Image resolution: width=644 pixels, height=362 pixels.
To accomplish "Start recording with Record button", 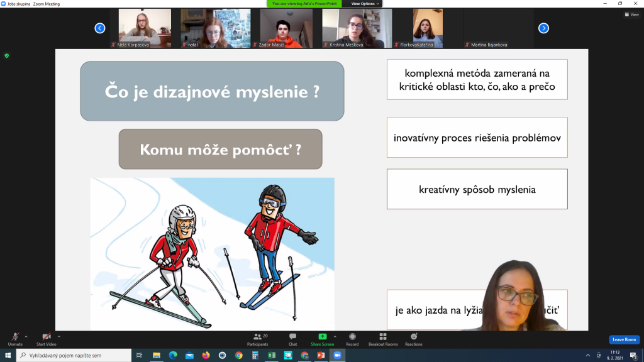I will point(352,339).
